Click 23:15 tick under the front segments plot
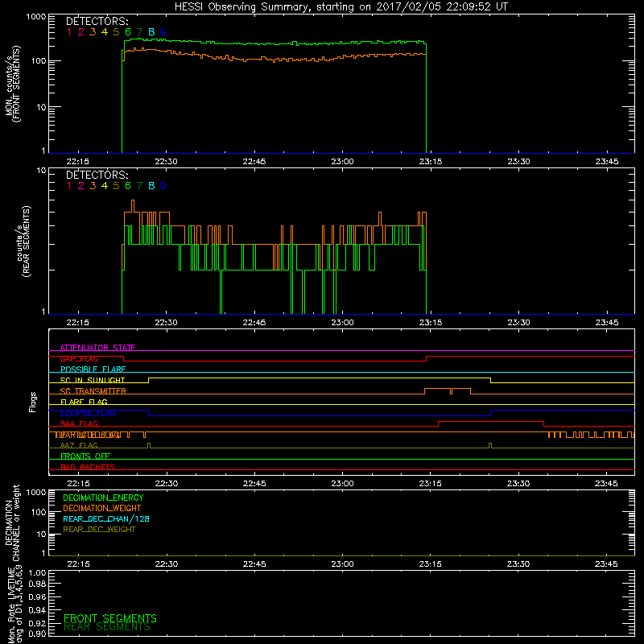 point(431,162)
